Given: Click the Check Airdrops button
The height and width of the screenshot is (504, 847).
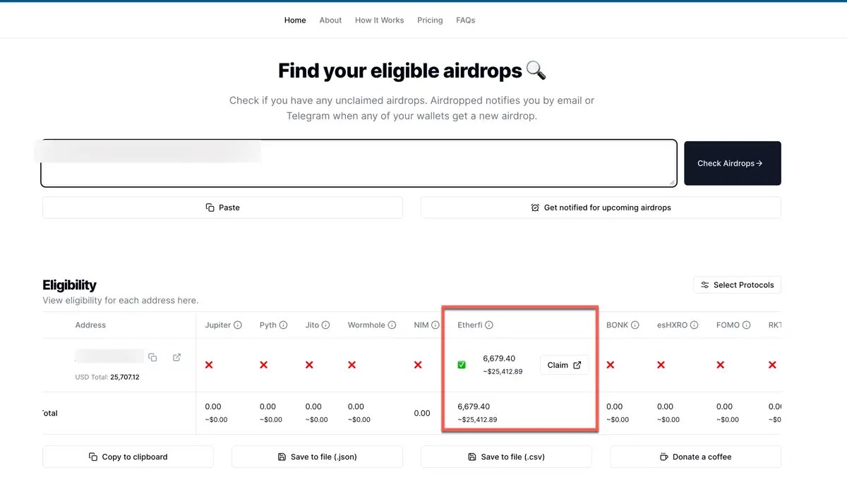Looking at the screenshot, I should [x=733, y=163].
